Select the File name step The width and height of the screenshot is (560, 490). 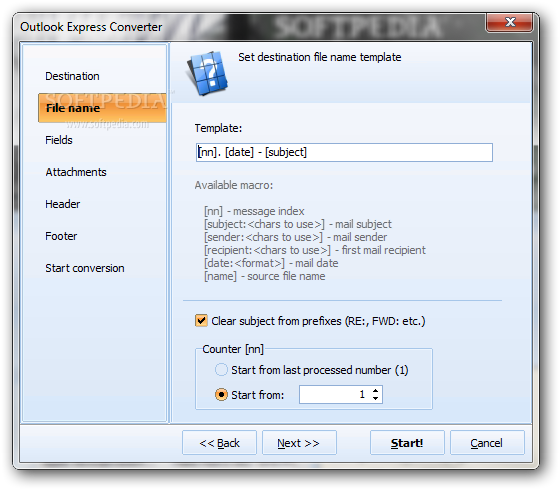click(x=102, y=108)
